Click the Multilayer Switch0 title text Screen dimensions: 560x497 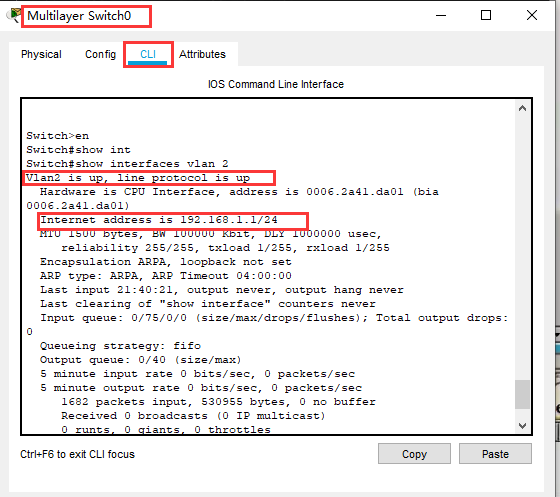79,16
